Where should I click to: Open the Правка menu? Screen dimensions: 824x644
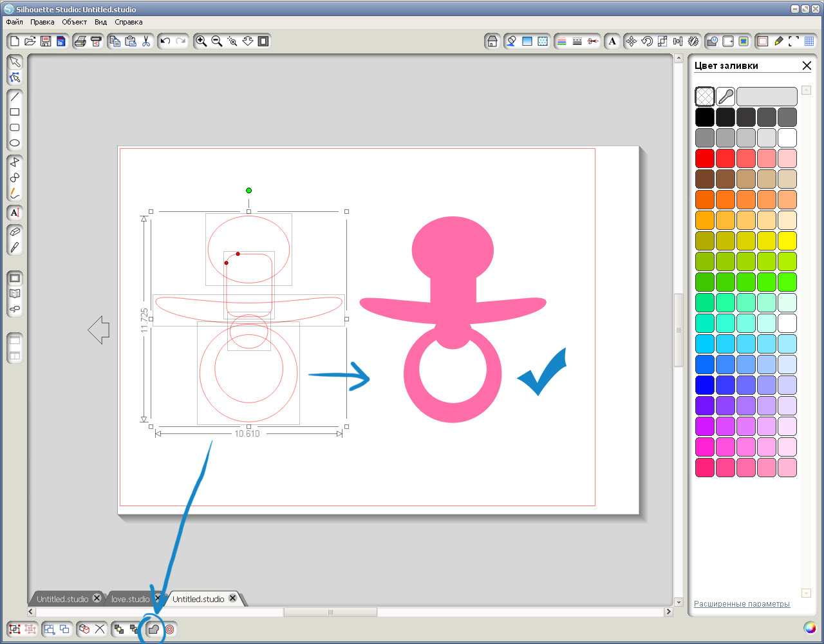[42, 22]
